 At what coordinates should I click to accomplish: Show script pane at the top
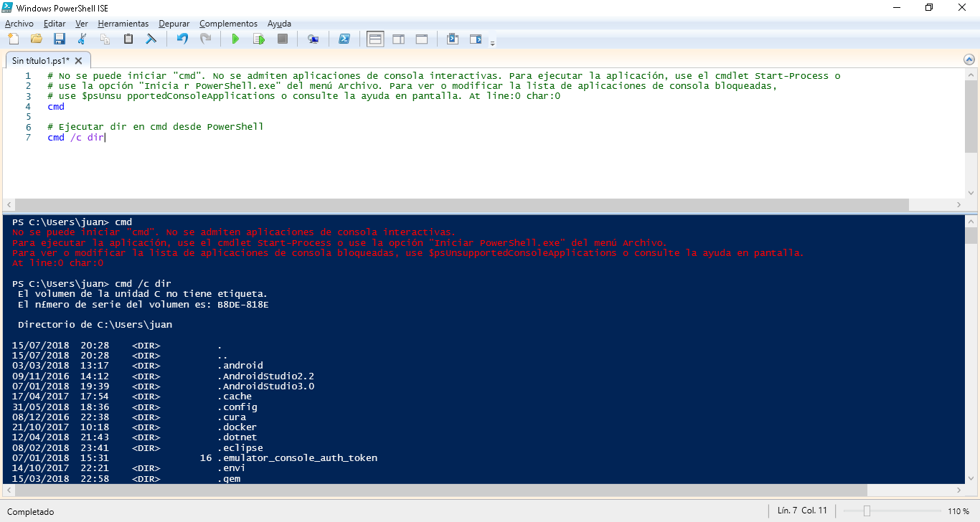(375, 39)
